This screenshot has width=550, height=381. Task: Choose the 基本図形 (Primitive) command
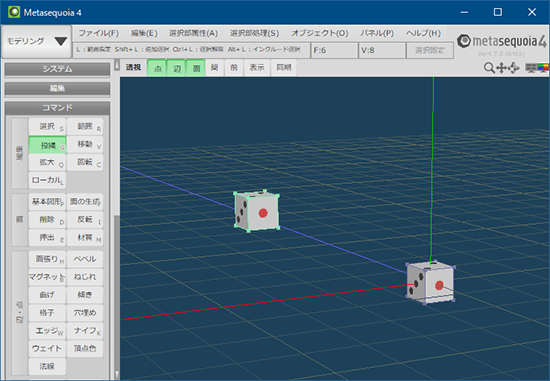(x=47, y=202)
